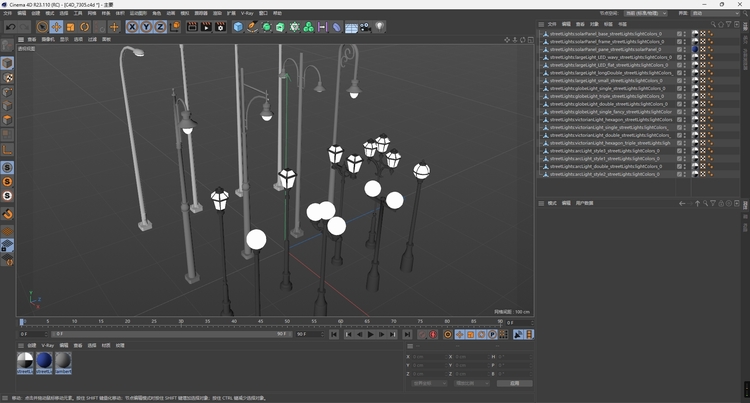The height and width of the screenshot is (403, 750).
Task: Click the light bulb icon in toolbar
Action: pos(379,27)
